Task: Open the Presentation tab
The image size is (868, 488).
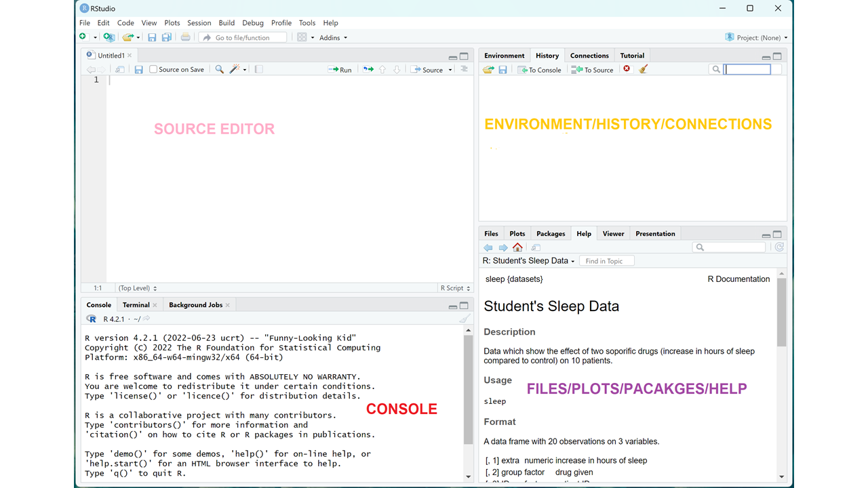Action: click(x=655, y=233)
